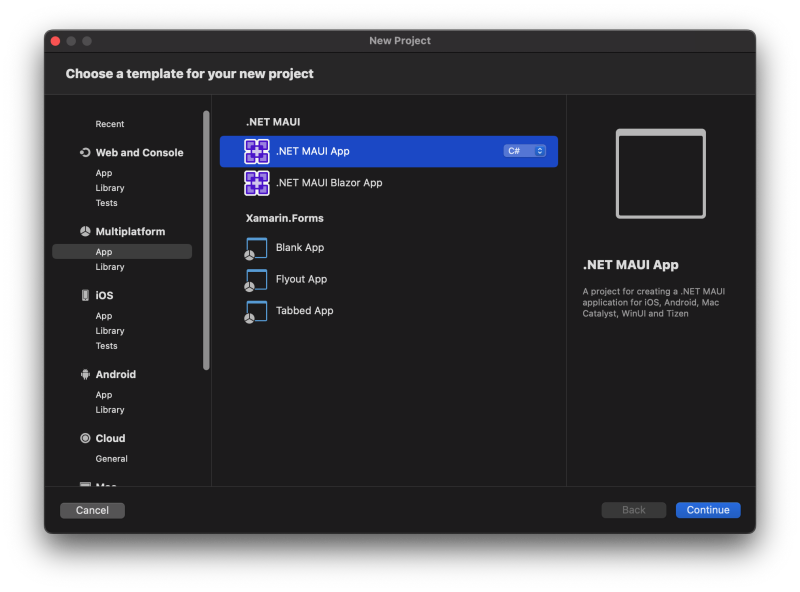Click the Xamarin.Forms Blank App icon
The width and height of the screenshot is (800, 592).
[x=257, y=248]
